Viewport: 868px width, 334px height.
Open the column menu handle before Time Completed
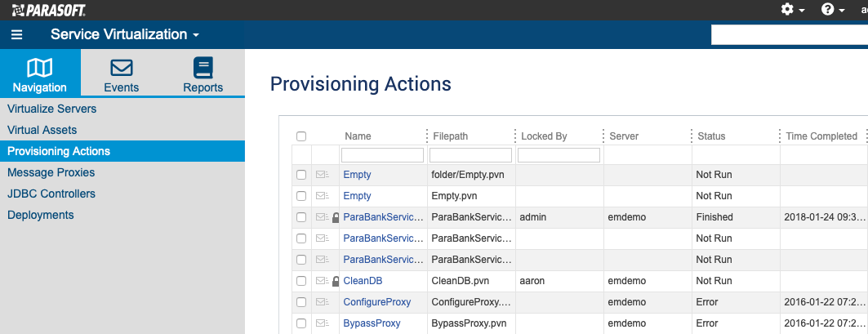tap(780, 136)
